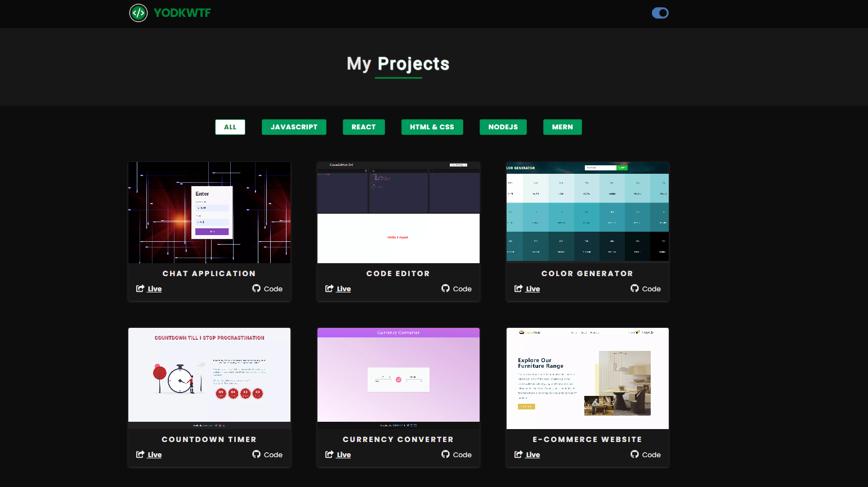Image resolution: width=868 pixels, height=487 pixels.
Task: Select the JAVASCRIPT project filter
Action: click(294, 127)
